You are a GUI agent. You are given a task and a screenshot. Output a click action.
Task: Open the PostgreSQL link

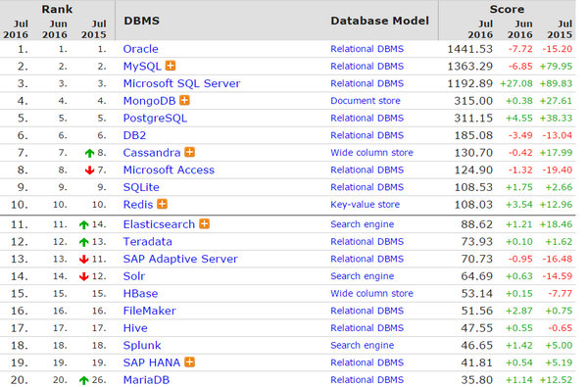(155, 119)
